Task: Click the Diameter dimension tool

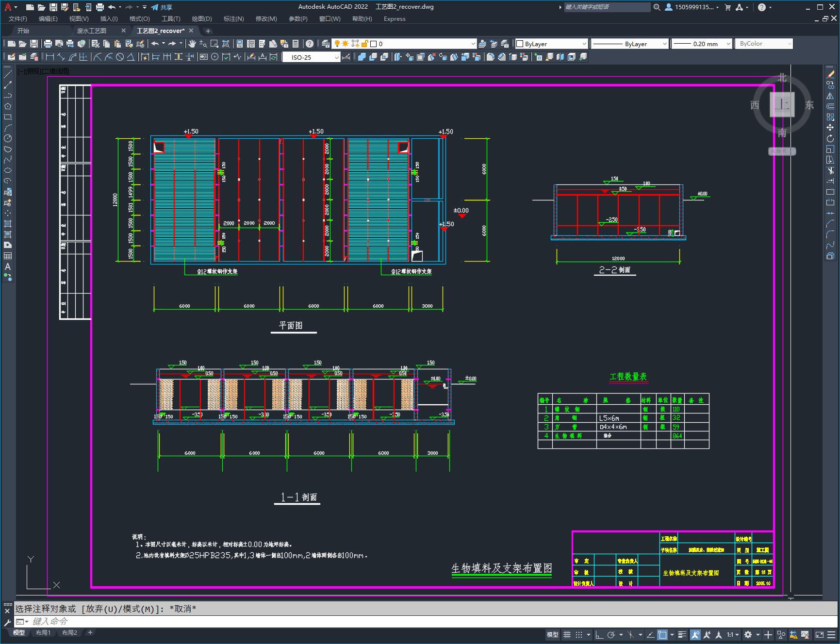Action: point(120,57)
